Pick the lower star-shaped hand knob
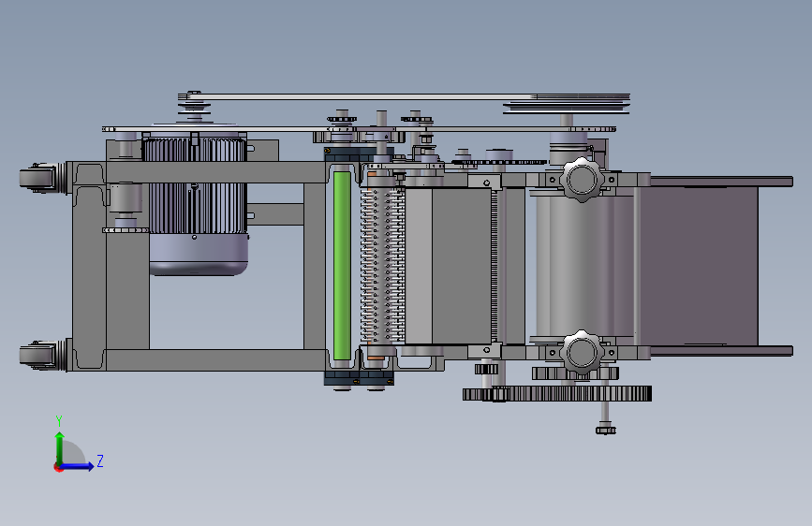Screen dimensions: 812x526 pyautogui.click(x=582, y=353)
